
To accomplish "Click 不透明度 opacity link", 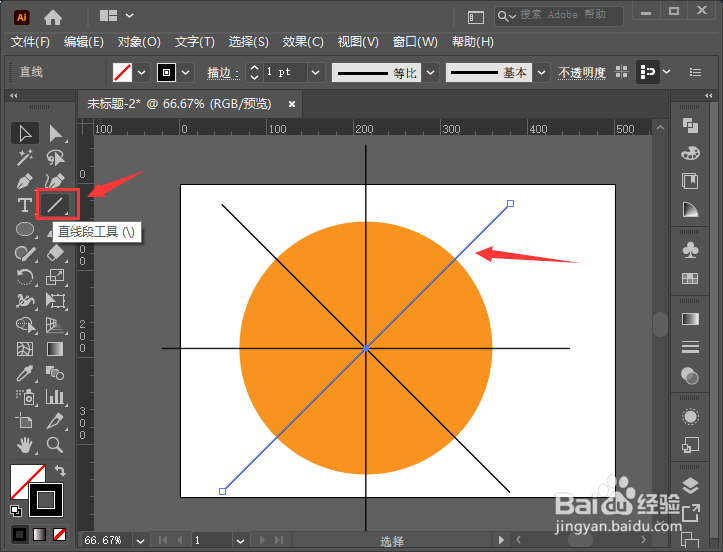I will 581,73.
